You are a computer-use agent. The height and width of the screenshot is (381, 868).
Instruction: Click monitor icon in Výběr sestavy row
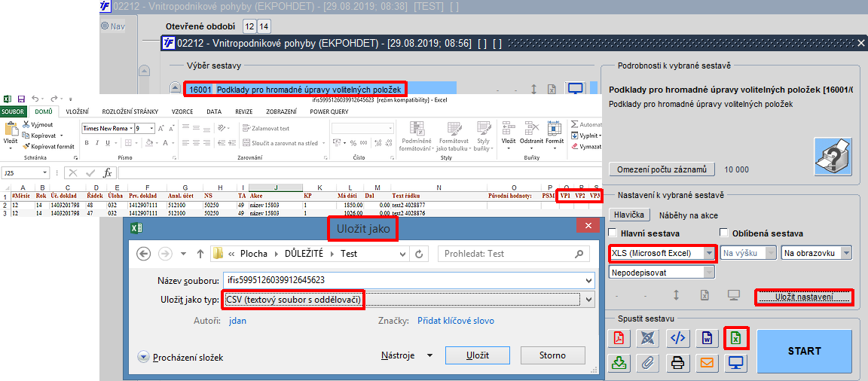pos(576,89)
